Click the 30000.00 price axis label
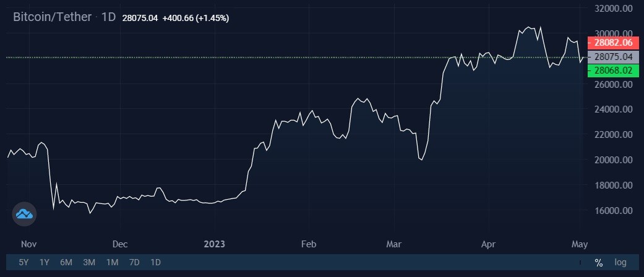This screenshot has height=277, width=644. pos(613,33)
